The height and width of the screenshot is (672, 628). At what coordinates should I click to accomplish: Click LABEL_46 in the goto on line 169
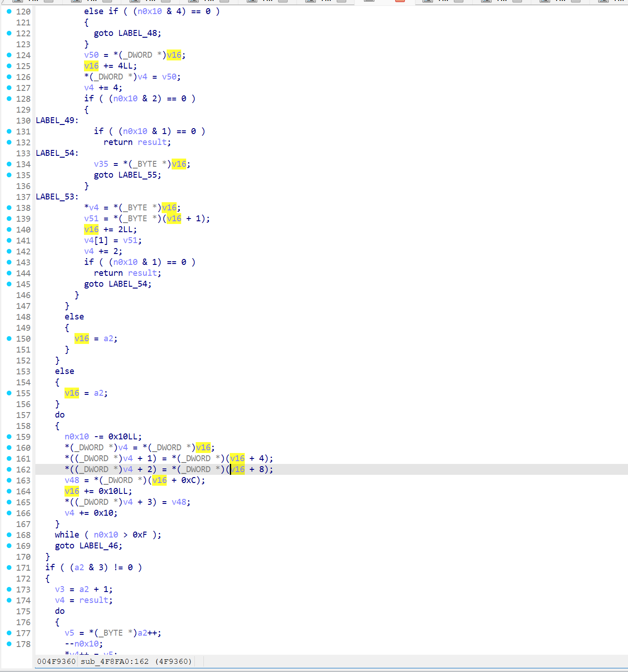tap(99, 546)
